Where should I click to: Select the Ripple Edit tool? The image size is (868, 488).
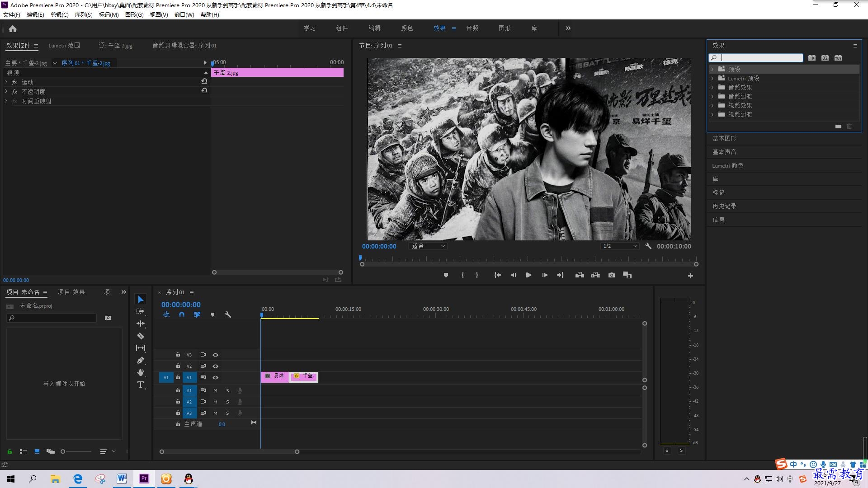[x=141, y=324]
